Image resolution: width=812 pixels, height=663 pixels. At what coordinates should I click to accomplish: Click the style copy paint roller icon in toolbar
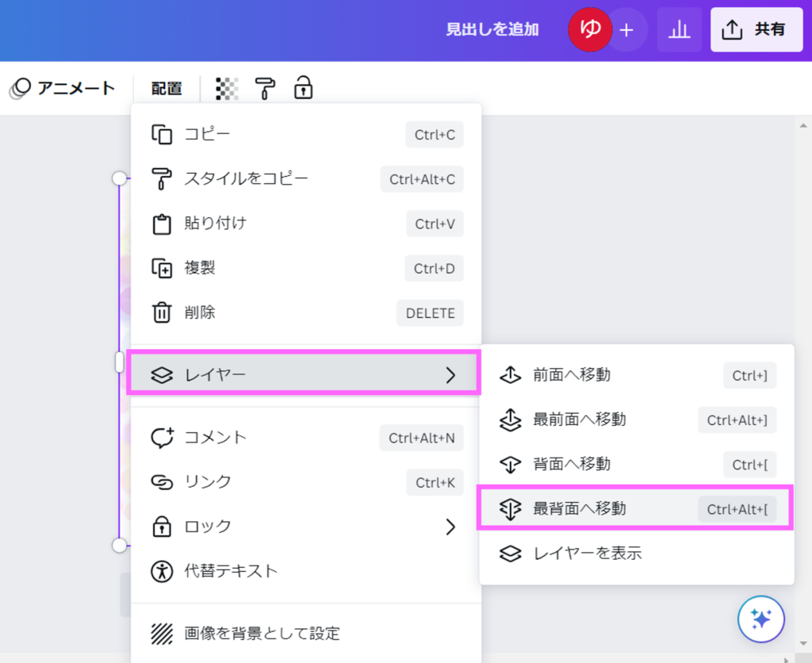click(265, 88)
